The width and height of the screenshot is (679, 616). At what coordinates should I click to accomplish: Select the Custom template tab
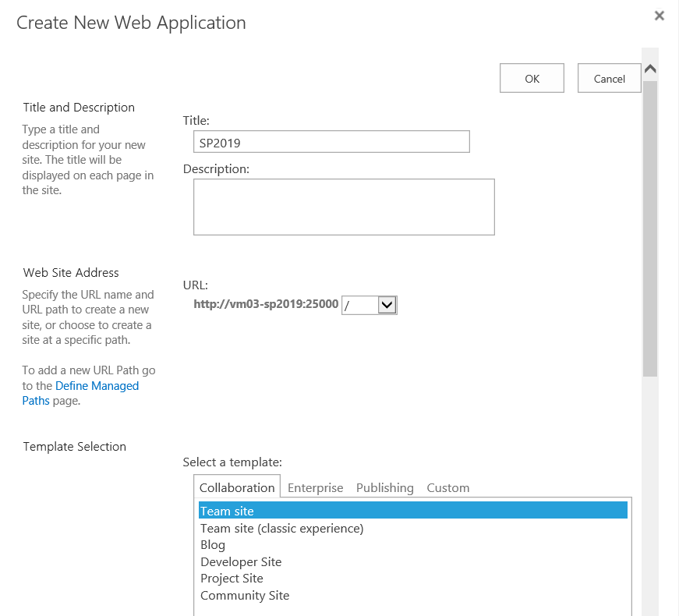pos(447,488)
